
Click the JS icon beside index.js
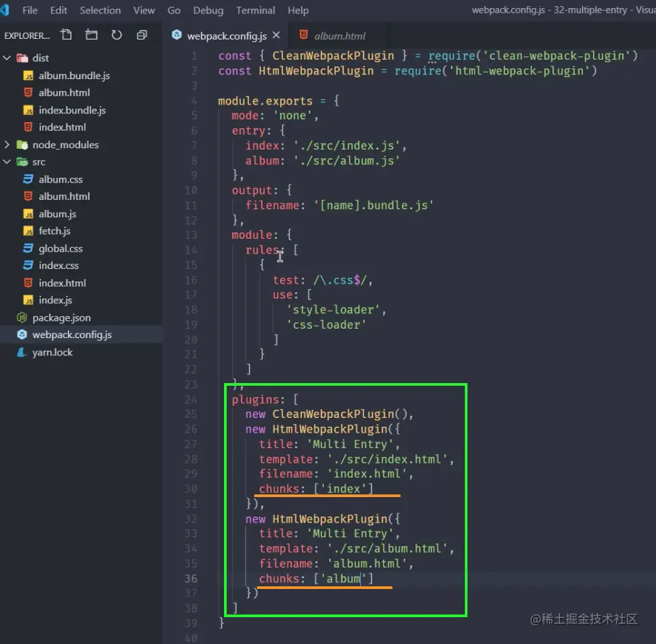28,301
